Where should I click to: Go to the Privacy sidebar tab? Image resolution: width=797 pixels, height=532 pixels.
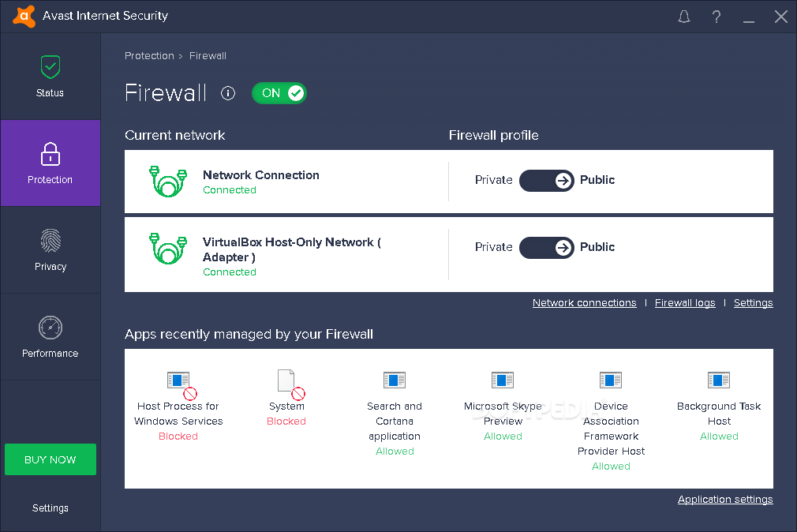click(x=51, y=249)
